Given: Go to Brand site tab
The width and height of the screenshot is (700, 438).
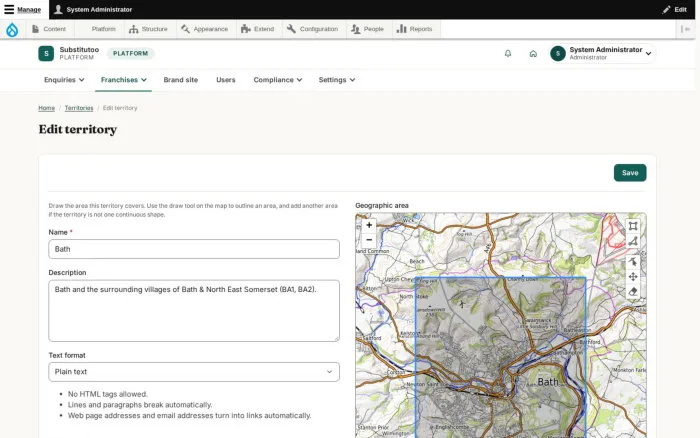Looking at the screenshot, I should (x=180, y=80).
